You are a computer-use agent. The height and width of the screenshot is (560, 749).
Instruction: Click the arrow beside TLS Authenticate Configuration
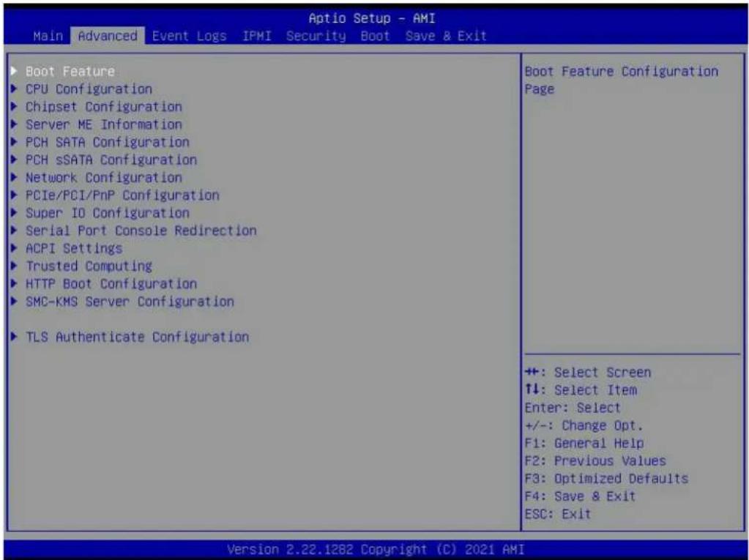15,337
